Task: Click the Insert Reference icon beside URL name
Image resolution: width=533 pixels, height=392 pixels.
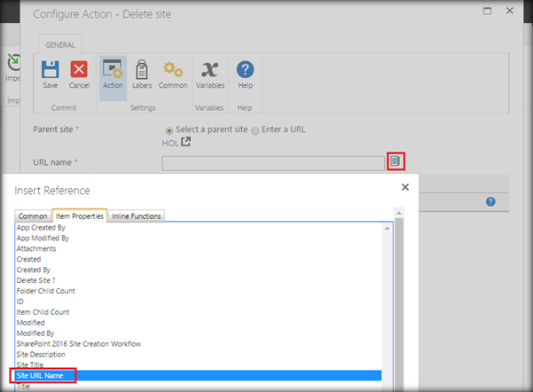Action: coord(396,161)
